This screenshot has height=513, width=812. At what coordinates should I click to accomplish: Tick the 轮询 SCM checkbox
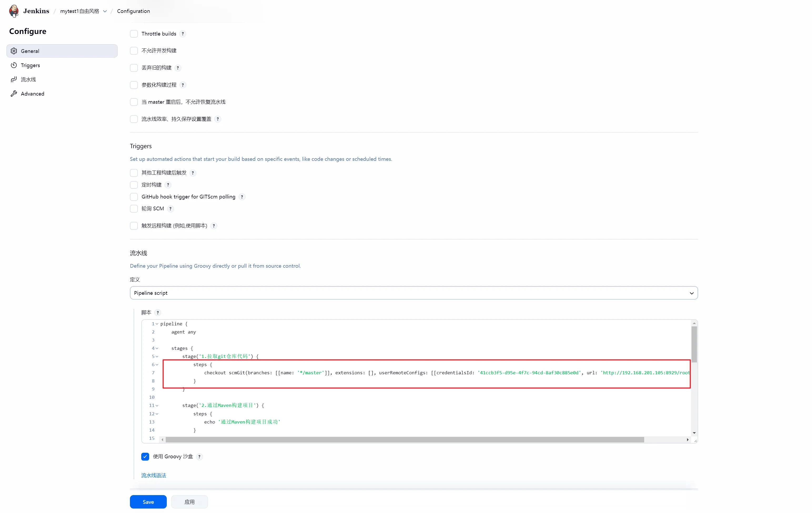click(134, 208)
